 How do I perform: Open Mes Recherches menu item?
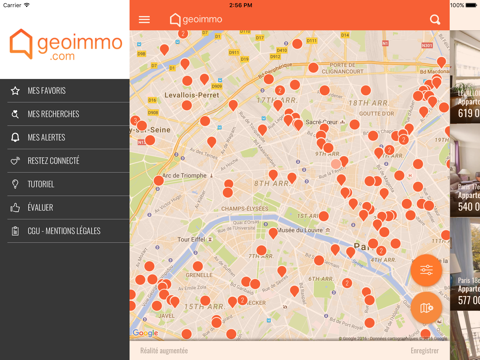point(68,114)
